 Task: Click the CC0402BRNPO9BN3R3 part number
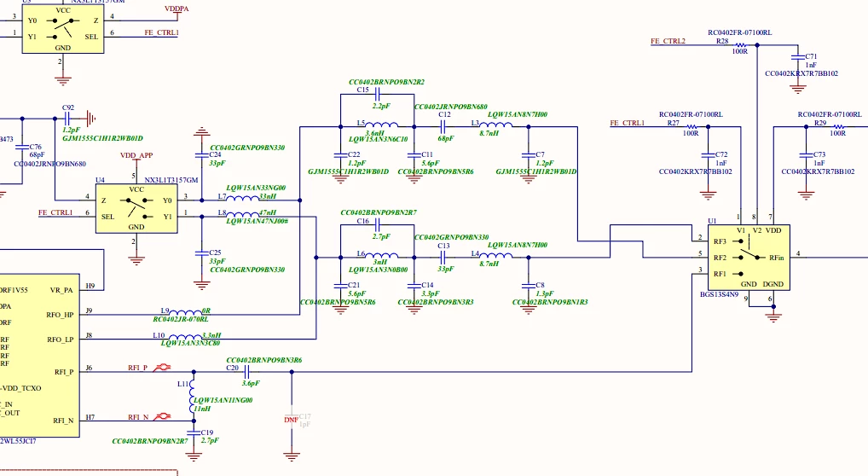[x=435, y=303]
